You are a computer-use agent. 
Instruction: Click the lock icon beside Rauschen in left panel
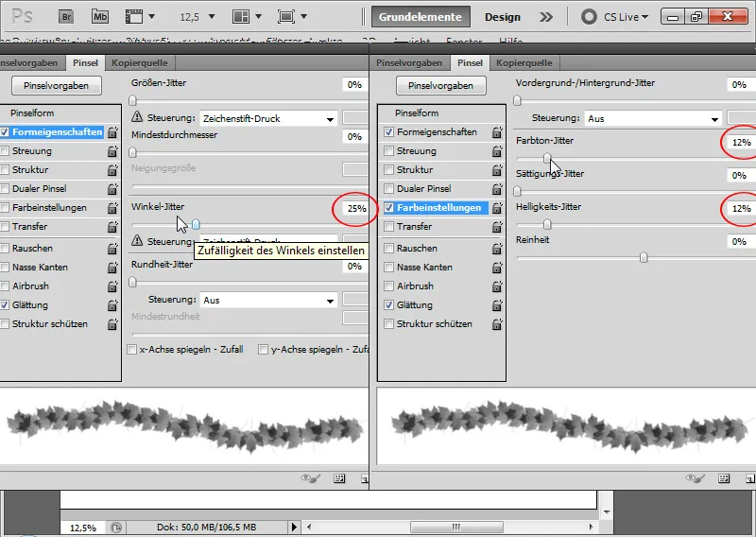pos(112,249)
